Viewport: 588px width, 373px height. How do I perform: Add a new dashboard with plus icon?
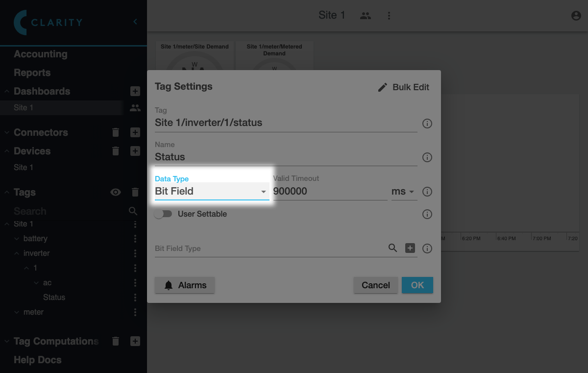(x=135, y=91)
